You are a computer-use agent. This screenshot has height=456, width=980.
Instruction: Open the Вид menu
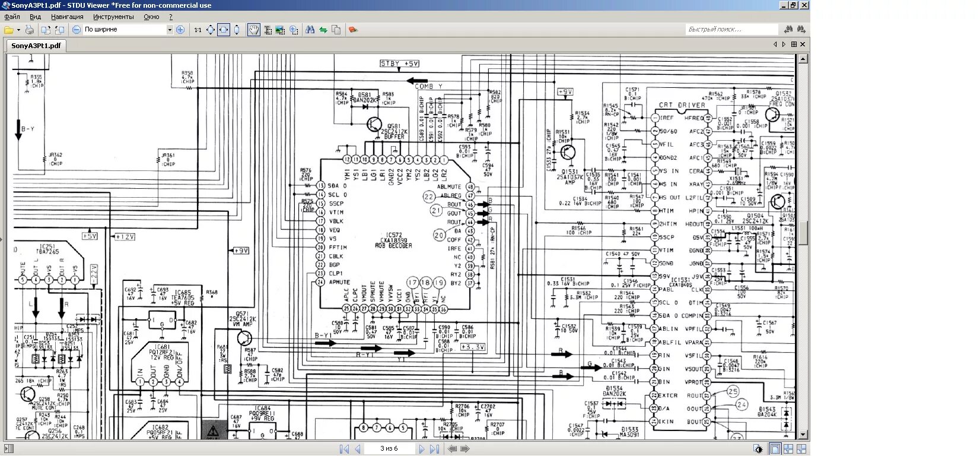click(x=36, y=17)
